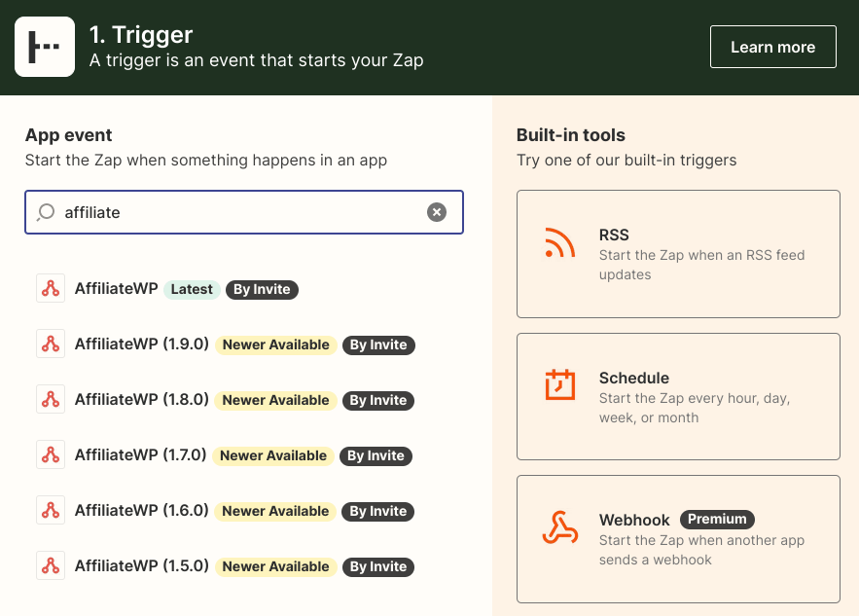The width and height of the screenshot is (859, 616).
Task: Click the AffiliateWP (1.6.0) app icon
Action: pyautogui.click(x=51, y=510)
